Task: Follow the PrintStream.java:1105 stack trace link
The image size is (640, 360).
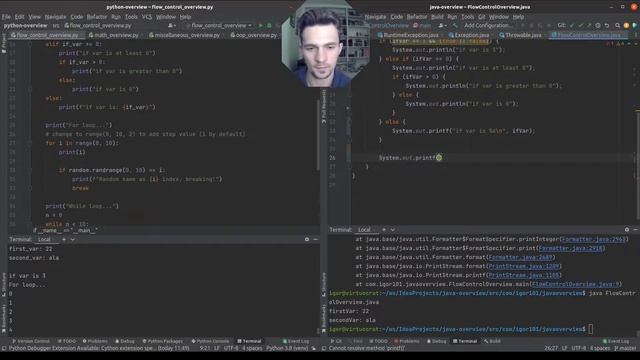Action: [x=524, y=275]
